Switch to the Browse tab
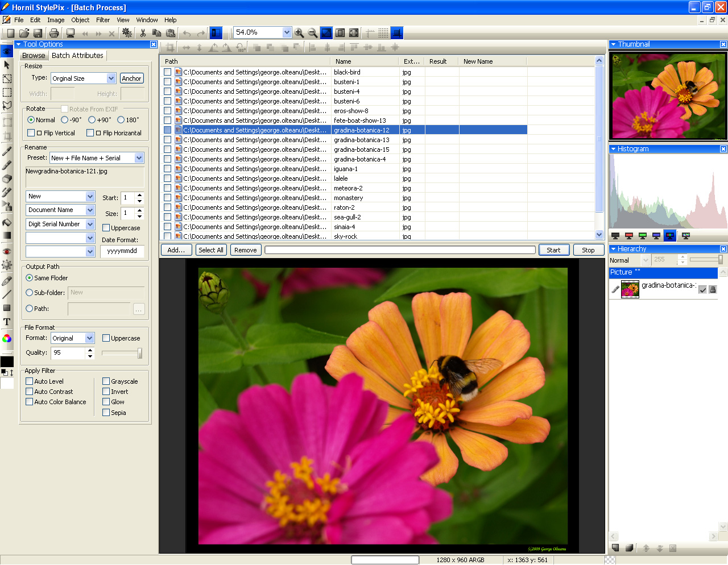728x565 pixels. pos(34,56)
